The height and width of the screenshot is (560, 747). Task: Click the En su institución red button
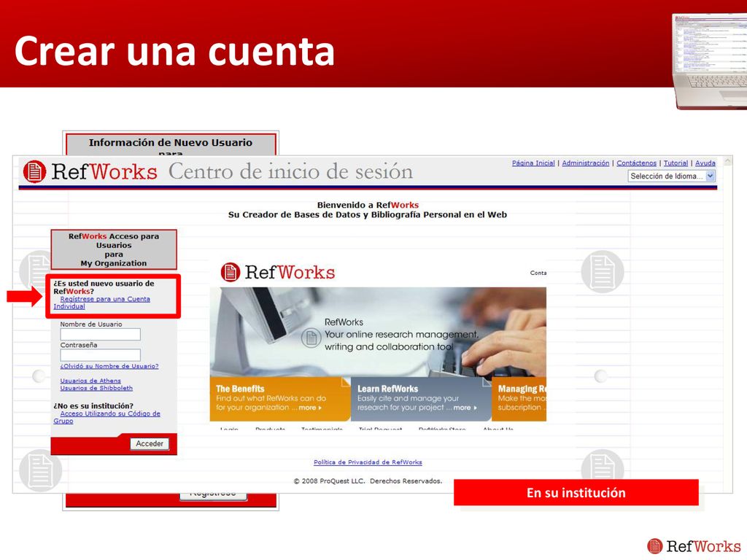pyautogui.click(x=576, y=492)
